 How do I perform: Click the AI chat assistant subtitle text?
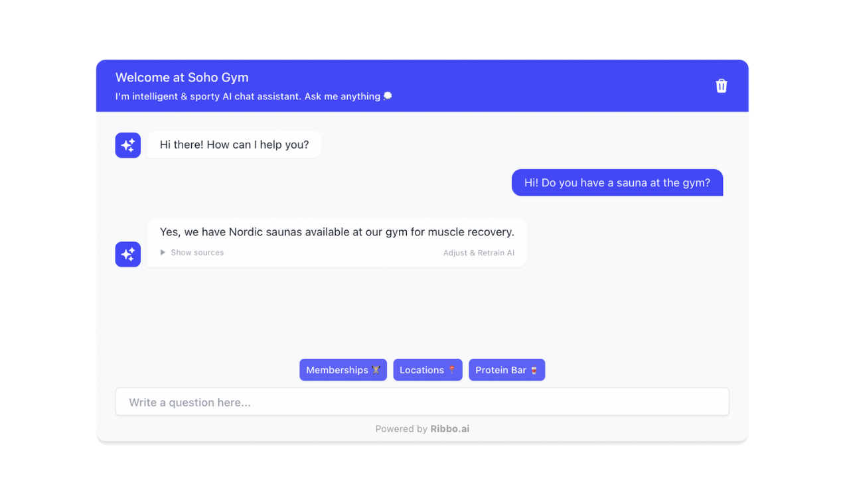point(248,96)
